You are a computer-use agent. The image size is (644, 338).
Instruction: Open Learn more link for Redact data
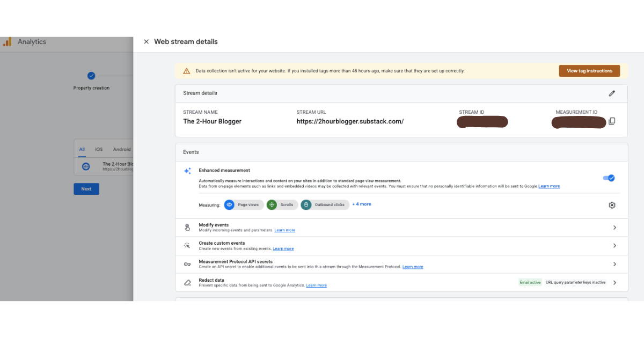316,285
